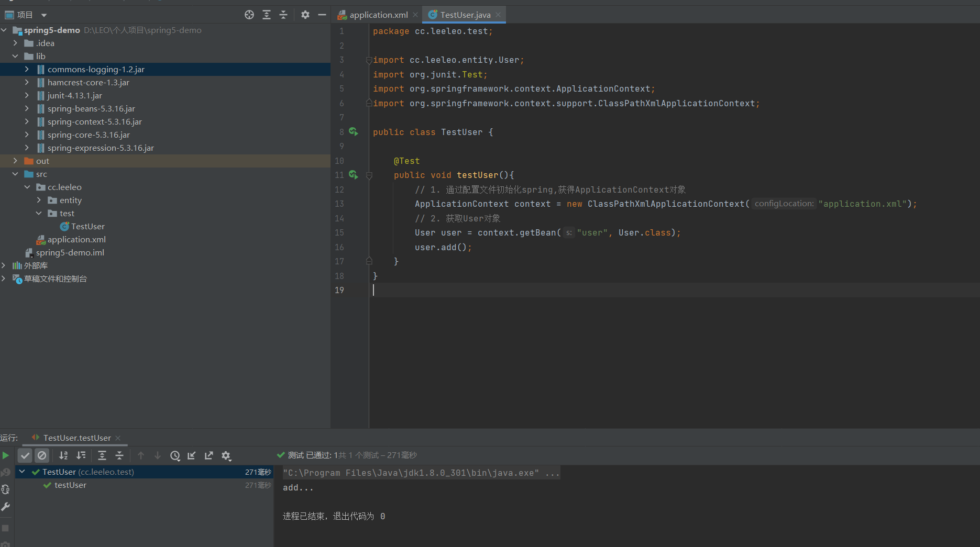Viewport: 980px width, 547px height.
Task: Click run gutter icon beside testUser method
Action: [x=354, y=175]
